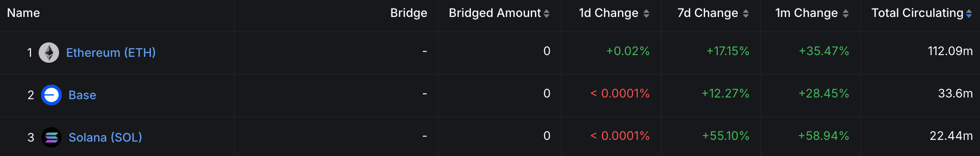Sort using the 7d Change arrows

click(x=746, y=14)
